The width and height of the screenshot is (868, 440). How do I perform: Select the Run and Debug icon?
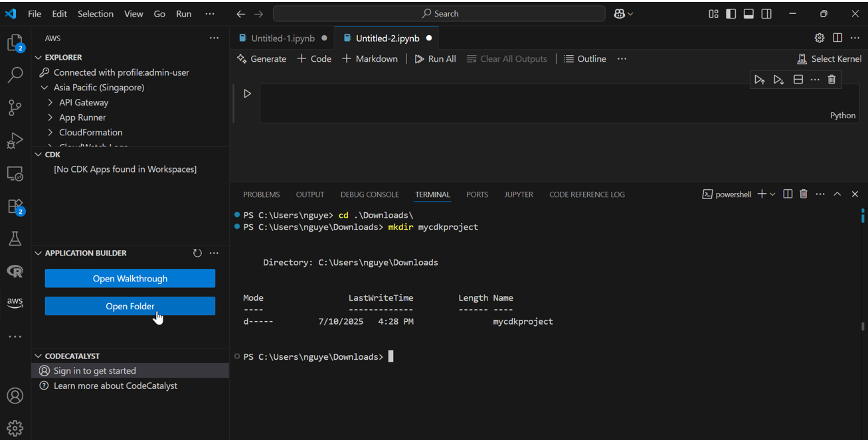[x=15, y=141]
